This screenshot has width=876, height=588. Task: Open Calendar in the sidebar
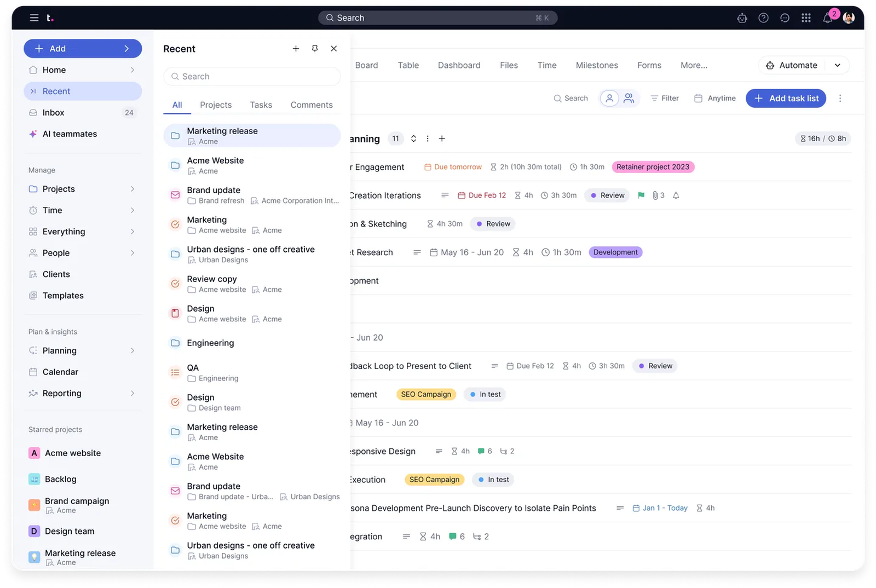pyautogui.click(x=83, y=372)
